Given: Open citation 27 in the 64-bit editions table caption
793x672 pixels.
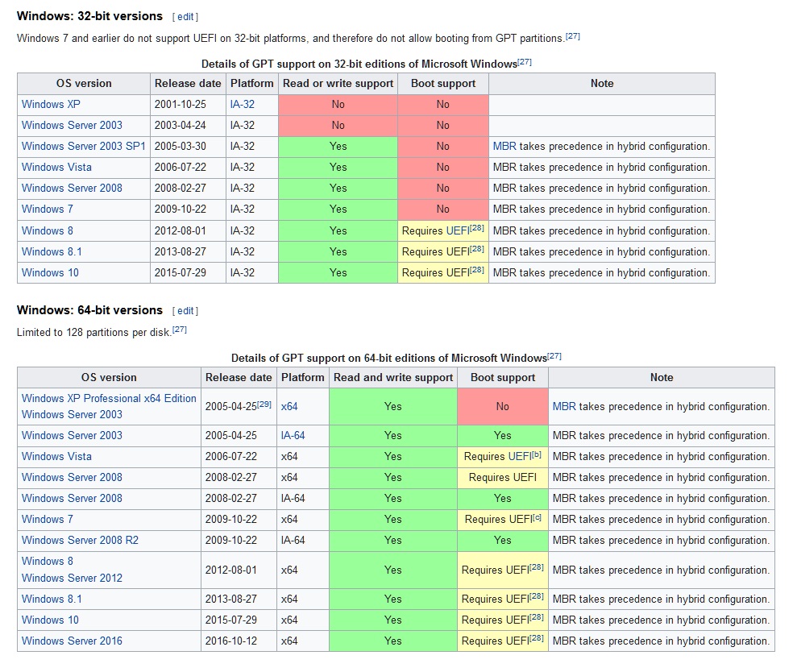Looking at the screenshot, I should coord(554,356).
